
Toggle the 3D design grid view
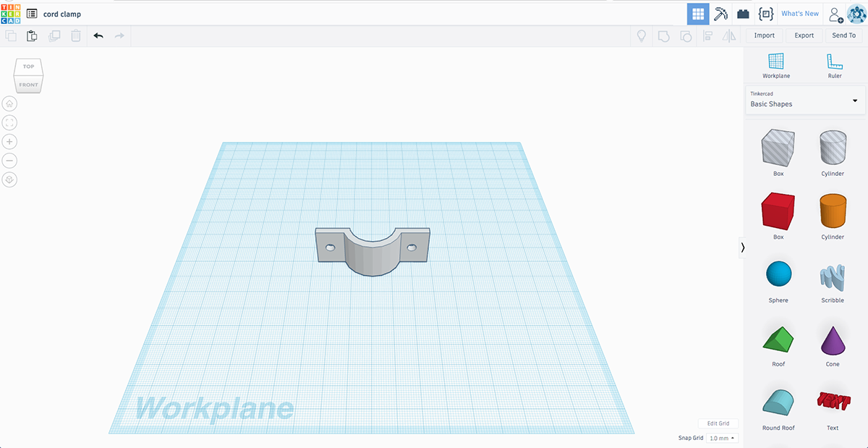(698, 14)
